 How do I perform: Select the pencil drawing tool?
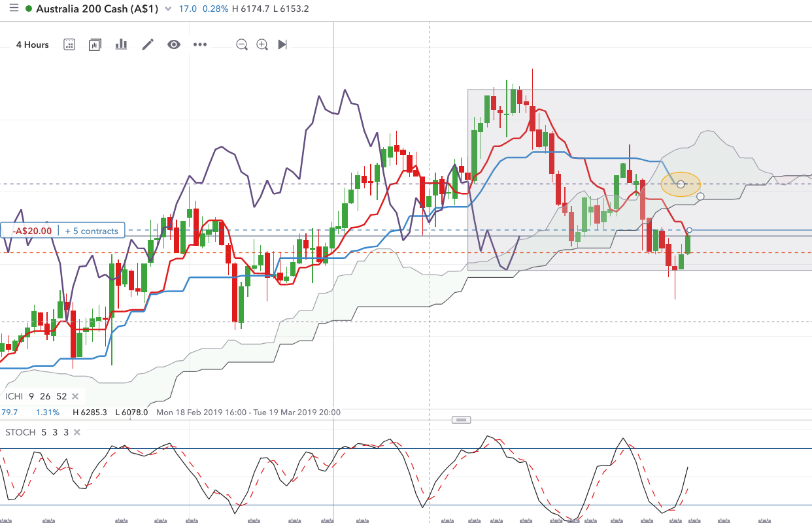pyautogui.click(x=148, y=44)
